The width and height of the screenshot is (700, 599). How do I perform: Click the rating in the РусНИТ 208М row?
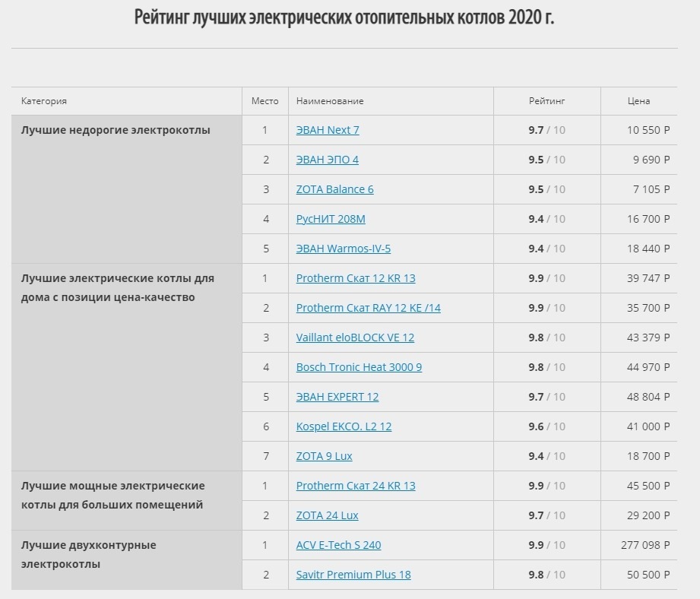[x=547, y=219]
